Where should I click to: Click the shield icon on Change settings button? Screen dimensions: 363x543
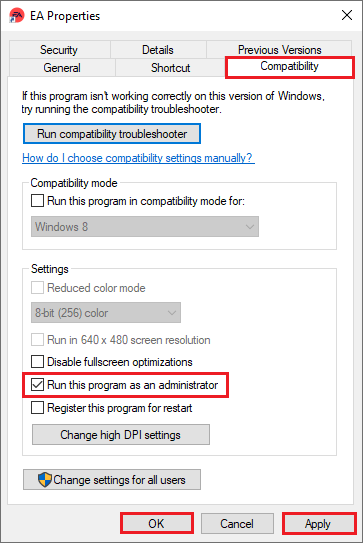coord(45,480)
